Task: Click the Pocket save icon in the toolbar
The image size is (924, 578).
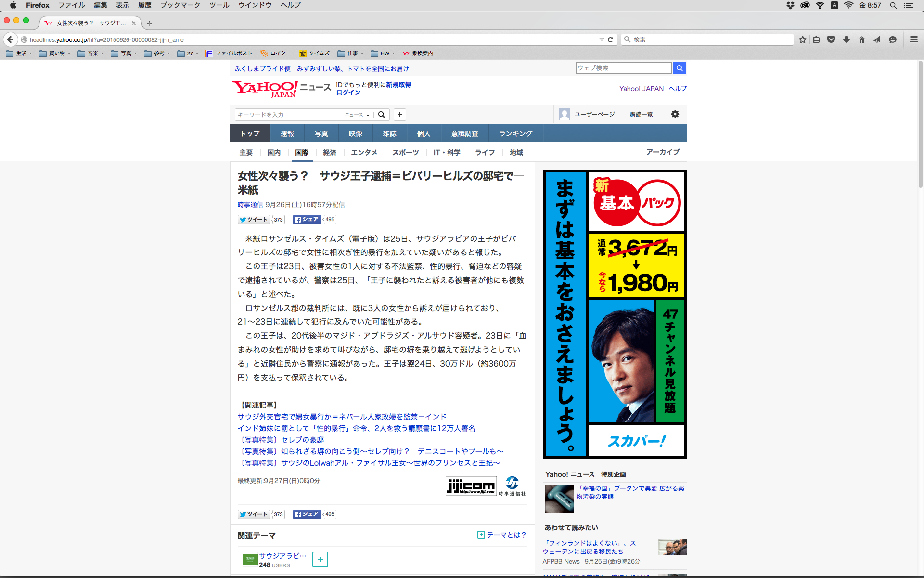Action: [x=831, y=39]
